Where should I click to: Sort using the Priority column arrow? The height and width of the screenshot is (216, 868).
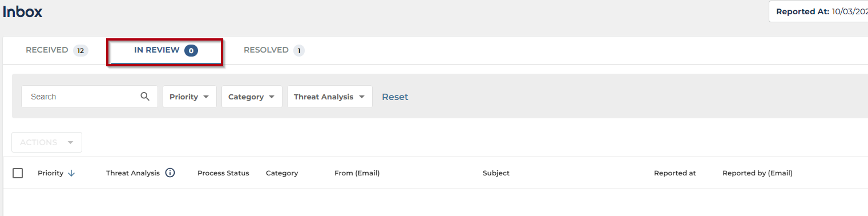coord(71,173)
